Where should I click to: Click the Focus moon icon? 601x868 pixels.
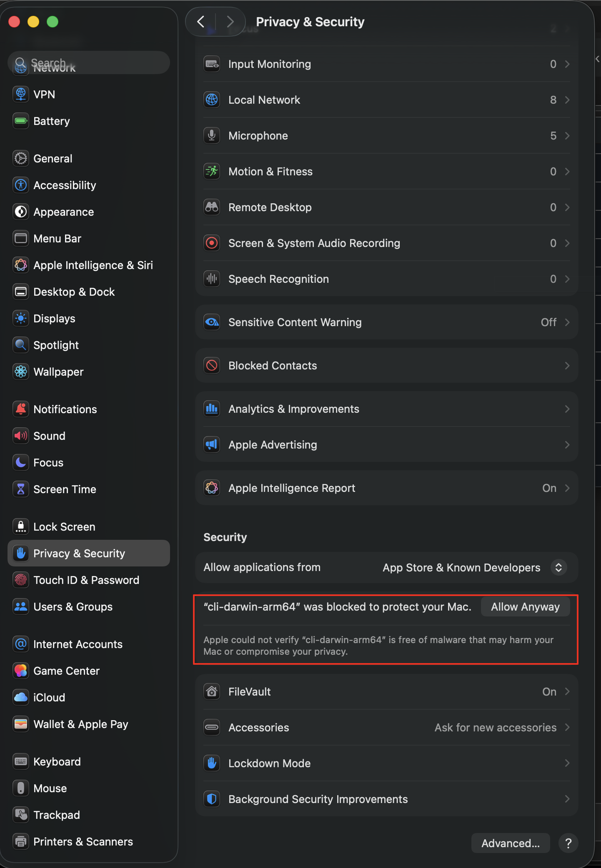(x=20, y=462)
